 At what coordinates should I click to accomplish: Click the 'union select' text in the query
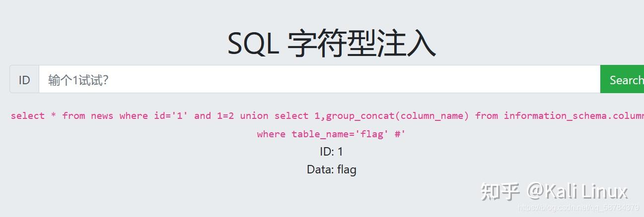[x=274, y=115]
